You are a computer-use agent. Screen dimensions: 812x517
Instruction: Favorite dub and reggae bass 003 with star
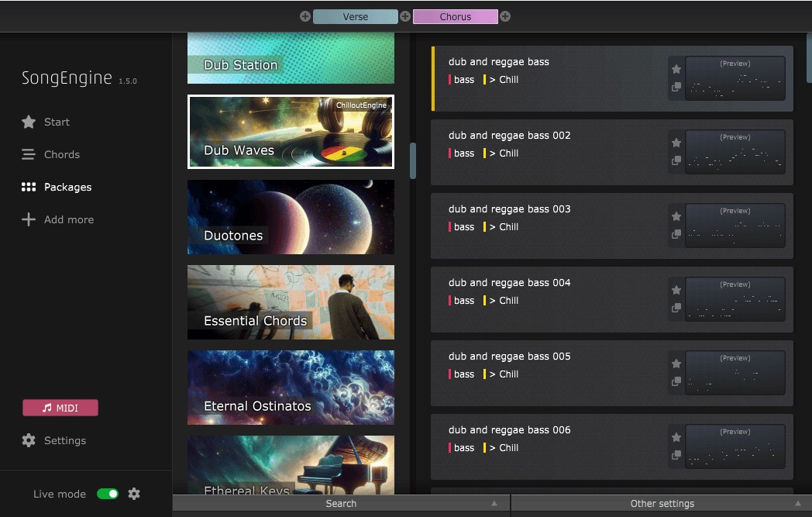coord(676,216)
